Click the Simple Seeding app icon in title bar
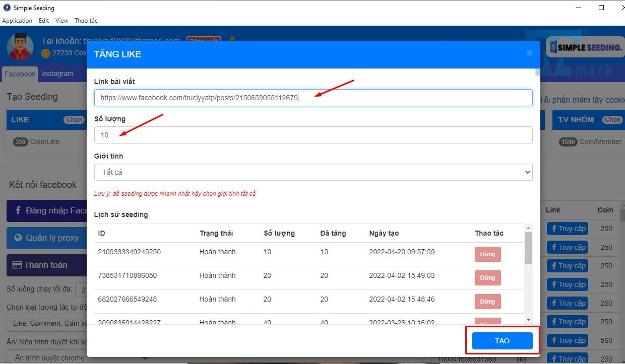This screenshot has height=364, width=625. [7, 8]
